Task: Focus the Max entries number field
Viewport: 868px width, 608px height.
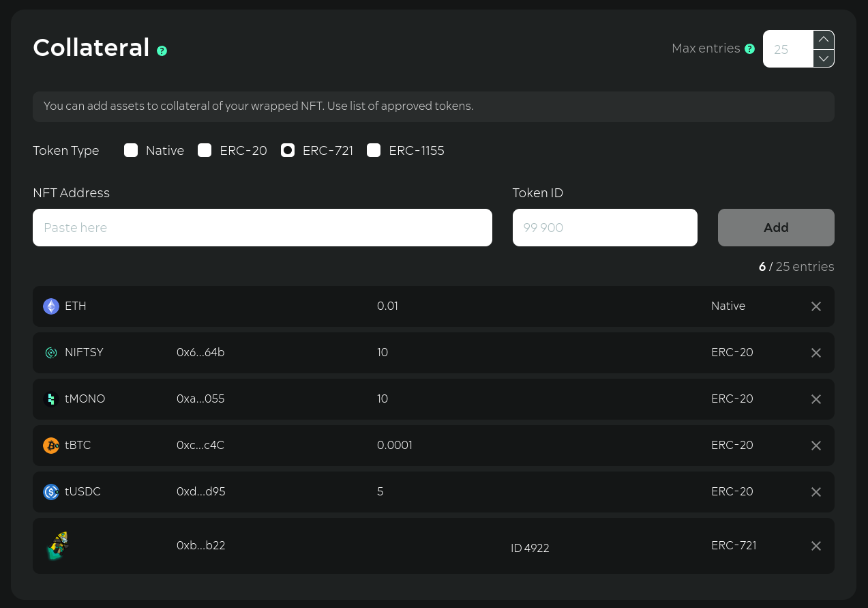Action: pos(788,49)
